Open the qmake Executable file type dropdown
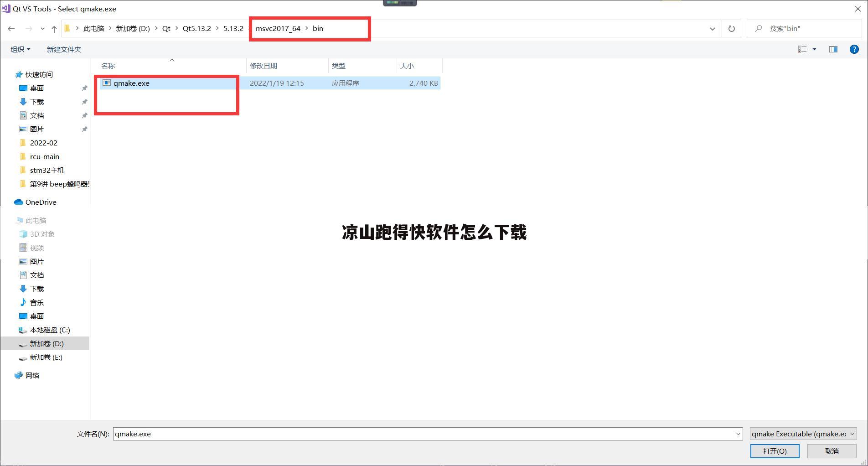 point(803,434)
